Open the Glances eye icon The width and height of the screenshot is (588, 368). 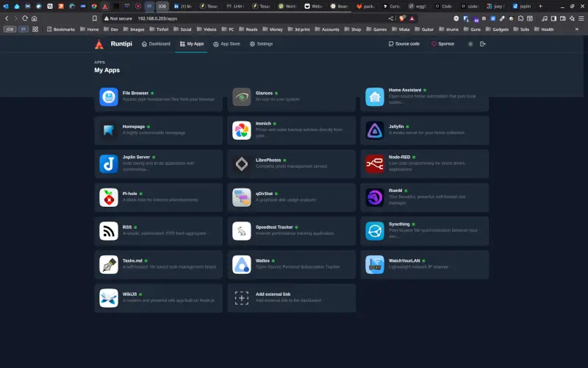coord(242,97)
